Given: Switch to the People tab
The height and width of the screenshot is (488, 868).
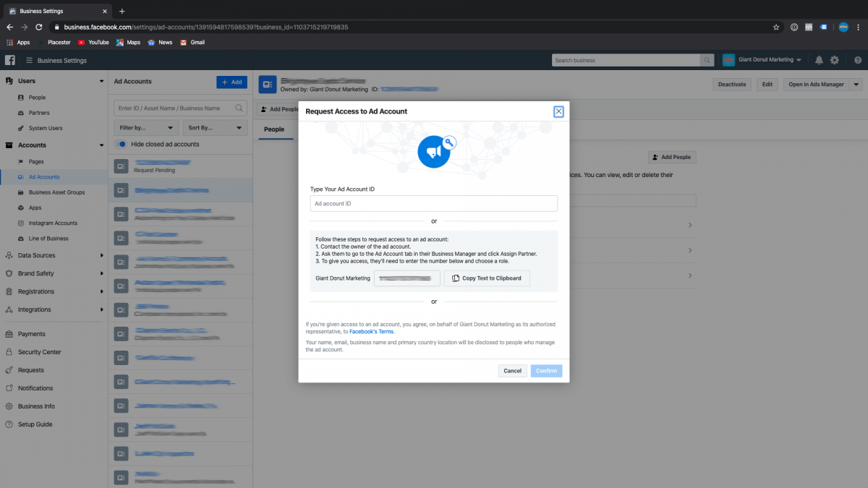Looking at the screenshot, I should pyautogui.click(x=274, y=129).
